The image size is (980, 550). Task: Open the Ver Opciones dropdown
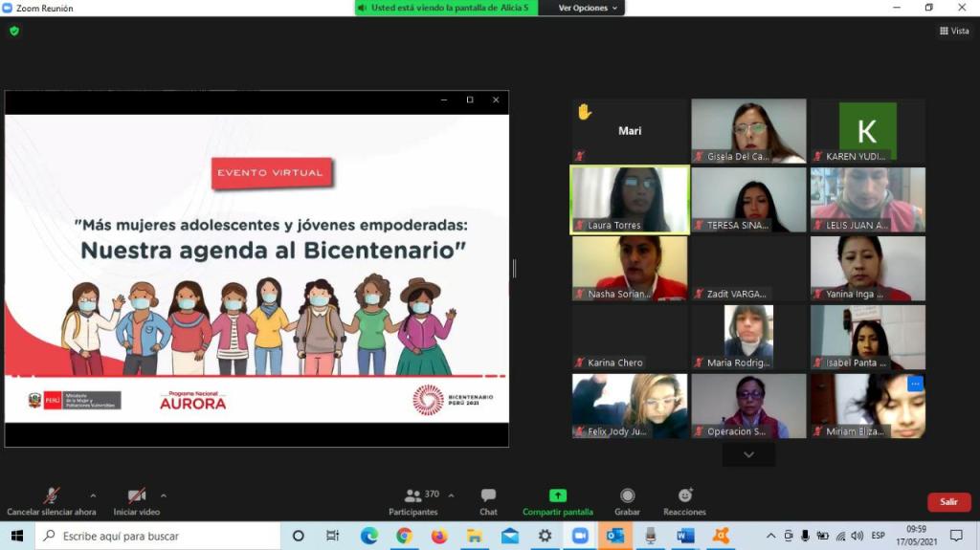[590, 8]
